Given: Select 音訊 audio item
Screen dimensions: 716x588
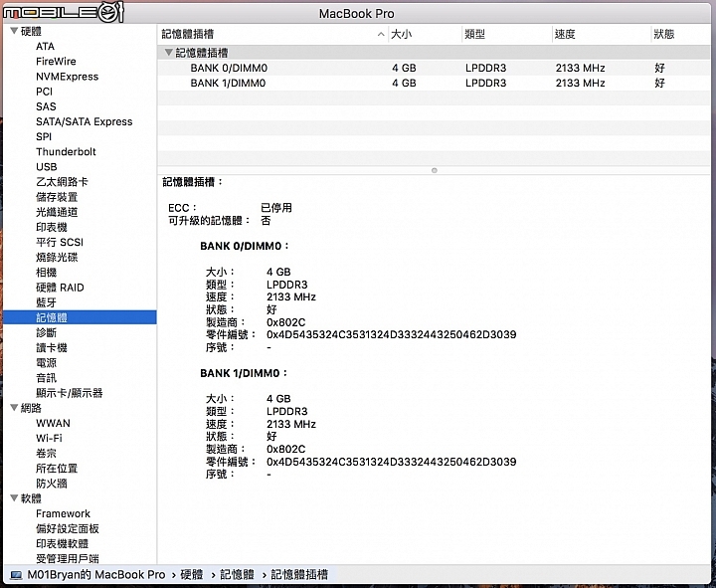Looking at the screenshot, I should 46,378.
